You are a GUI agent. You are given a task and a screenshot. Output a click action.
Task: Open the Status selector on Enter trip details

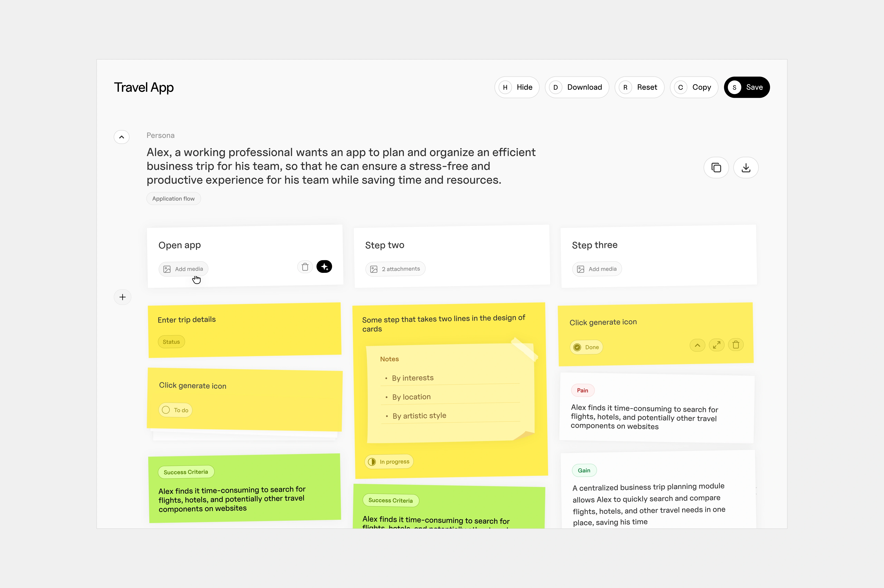pyautogui.click(x=171, y=342)
